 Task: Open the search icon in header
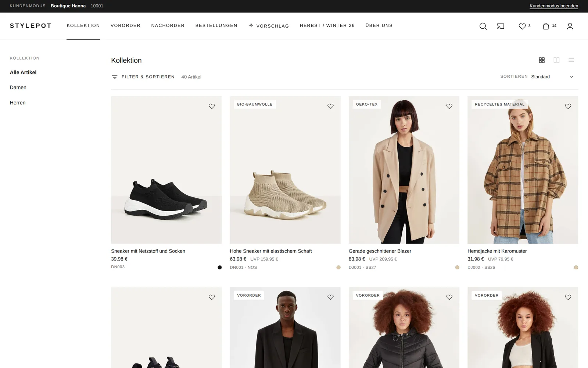(483, 26)
